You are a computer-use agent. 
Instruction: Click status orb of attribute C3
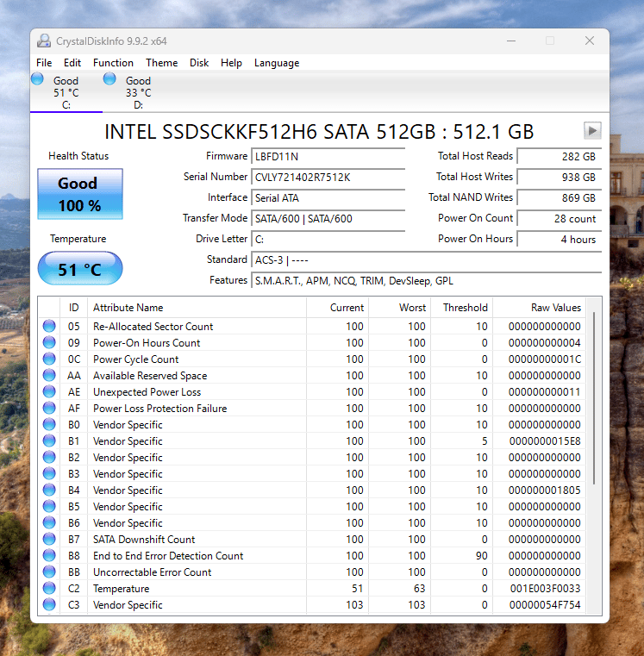pos(49,604)
